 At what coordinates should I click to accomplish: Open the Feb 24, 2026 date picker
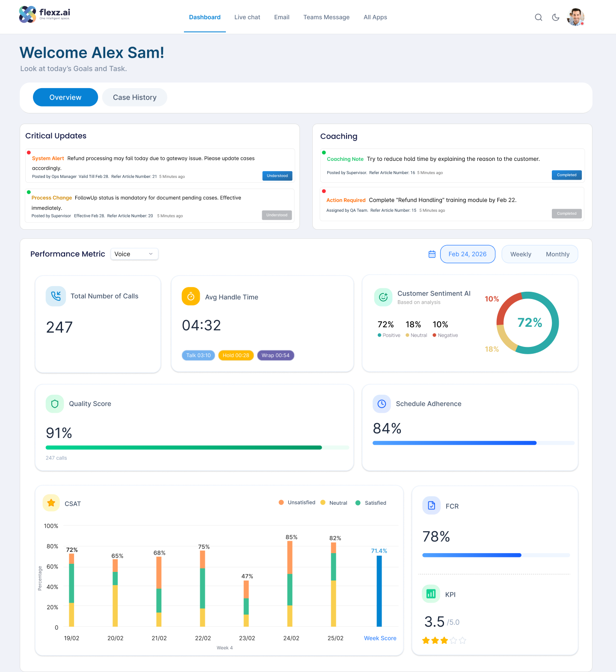(468, 254)
